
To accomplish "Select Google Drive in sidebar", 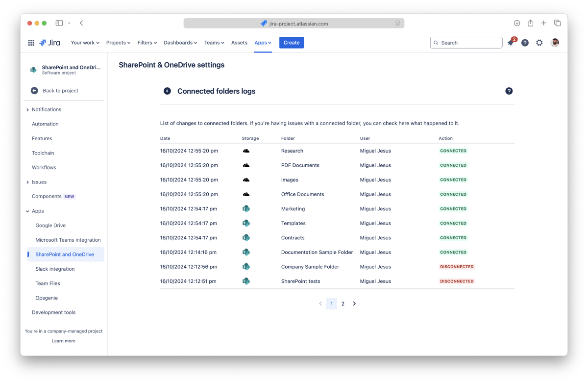I will click(x=50, y=226).
